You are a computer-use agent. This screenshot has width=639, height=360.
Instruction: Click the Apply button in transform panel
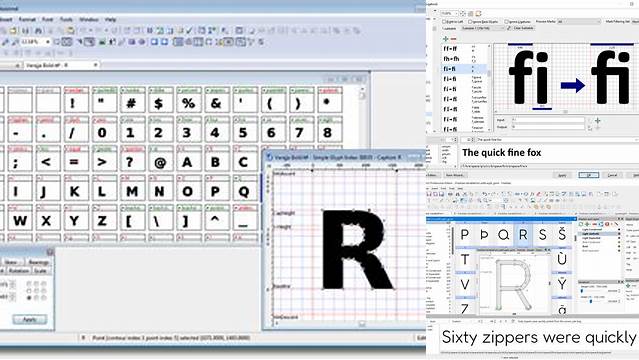pyautogui.click(x=29, y=320)
